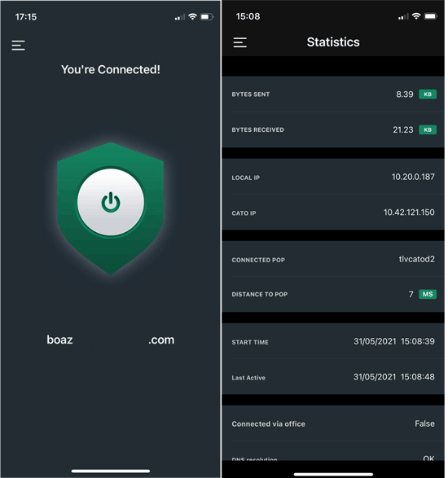Select the local IP value 10.20.0.187

(413, 177)
